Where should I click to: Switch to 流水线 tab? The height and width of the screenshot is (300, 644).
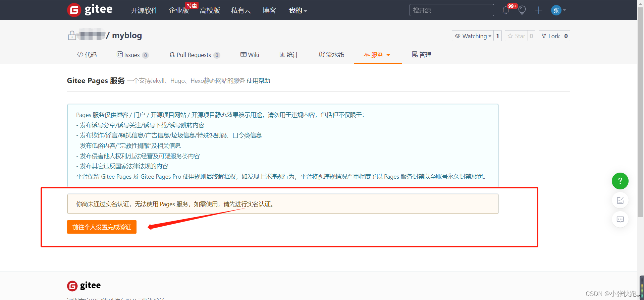331,55
